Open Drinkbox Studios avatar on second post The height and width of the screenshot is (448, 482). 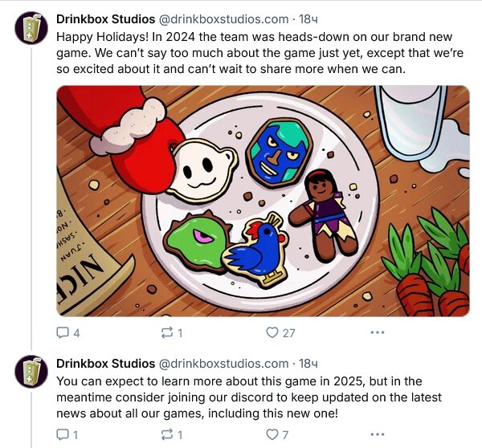pyautogui.click(x=31, y=371)
